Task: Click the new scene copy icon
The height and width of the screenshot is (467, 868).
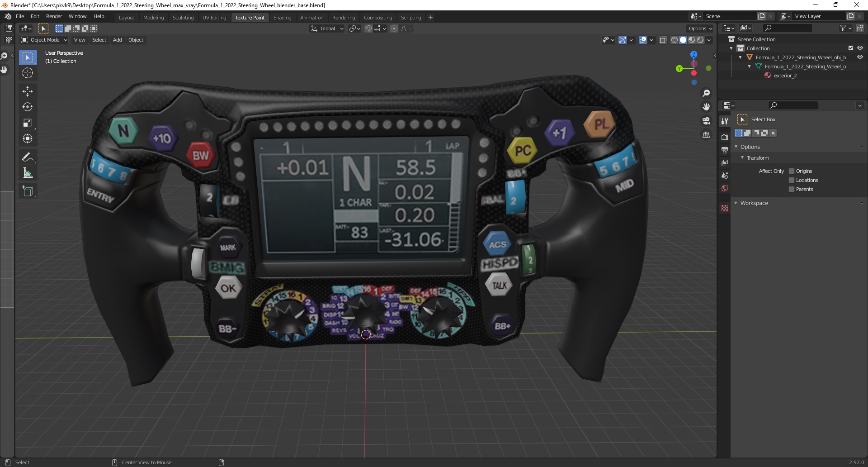Action: click(762, 16)
